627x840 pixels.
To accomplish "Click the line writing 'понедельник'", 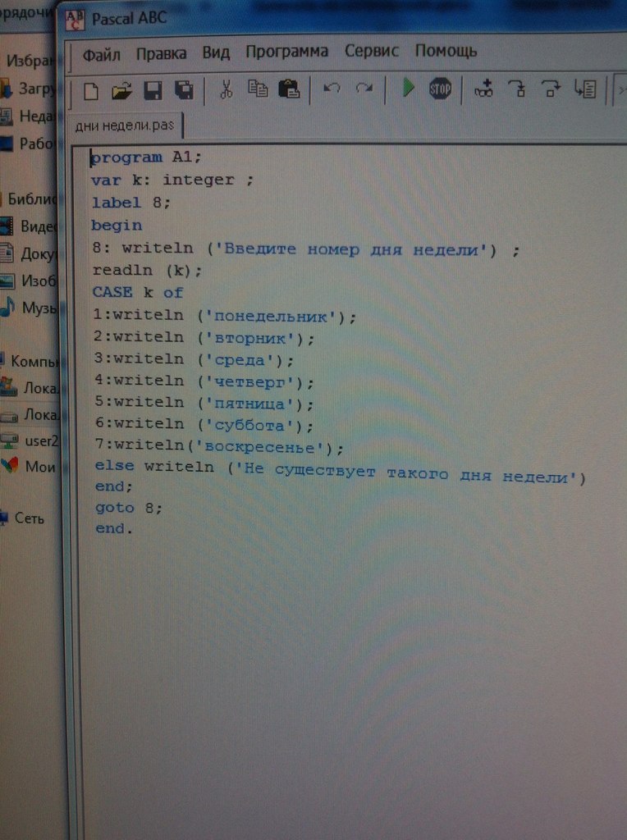I will [x=225, y=316].
